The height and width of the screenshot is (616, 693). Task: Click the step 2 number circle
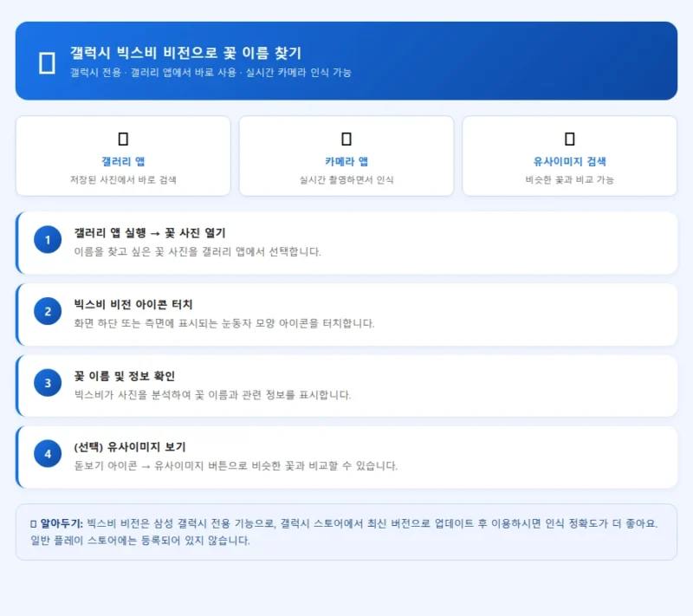48,311
